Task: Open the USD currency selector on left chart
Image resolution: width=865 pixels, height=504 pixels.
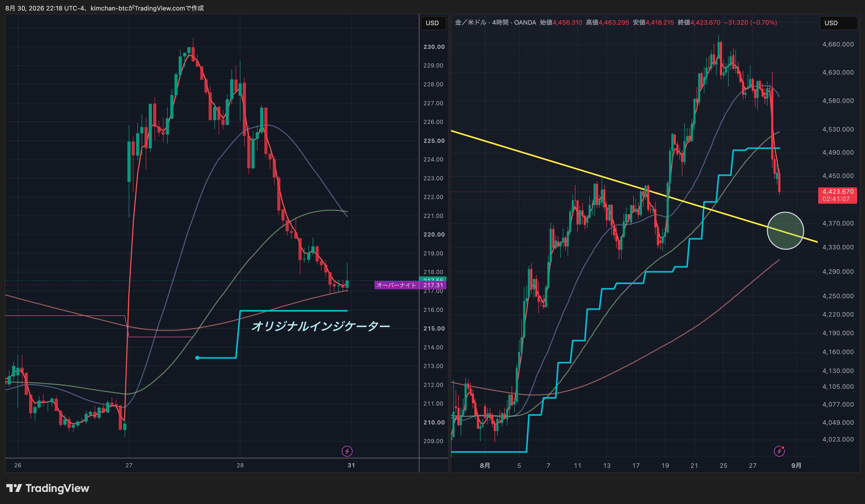Action: click(433, 23)
